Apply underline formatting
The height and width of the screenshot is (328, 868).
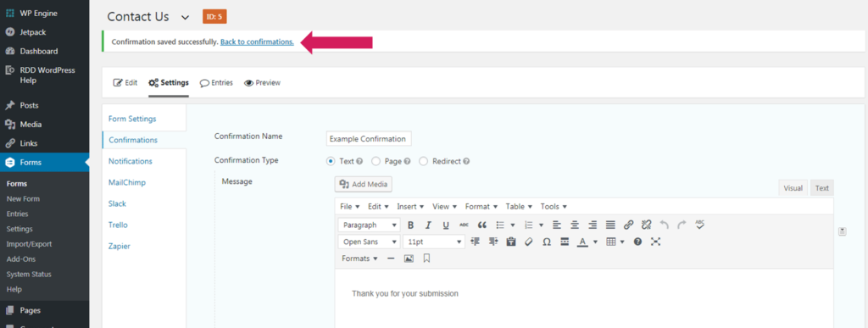[x=446, y=225]
